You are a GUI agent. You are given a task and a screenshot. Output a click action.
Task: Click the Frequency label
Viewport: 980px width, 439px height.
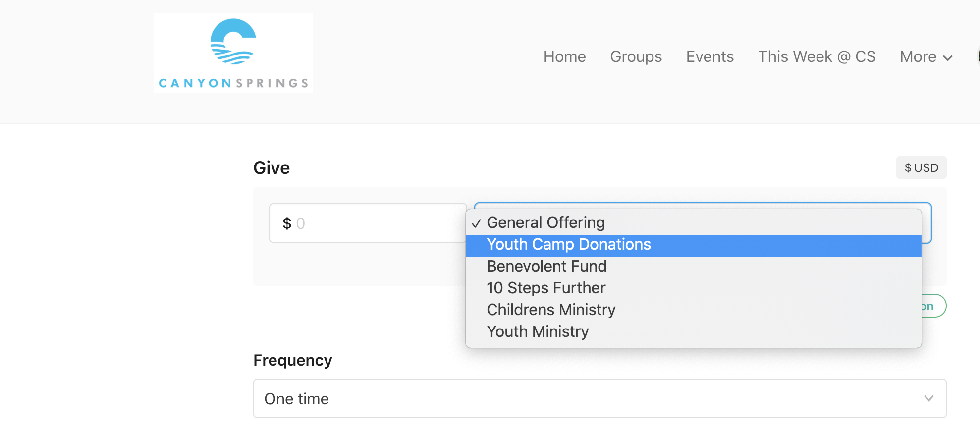click(x=292, y=360)
